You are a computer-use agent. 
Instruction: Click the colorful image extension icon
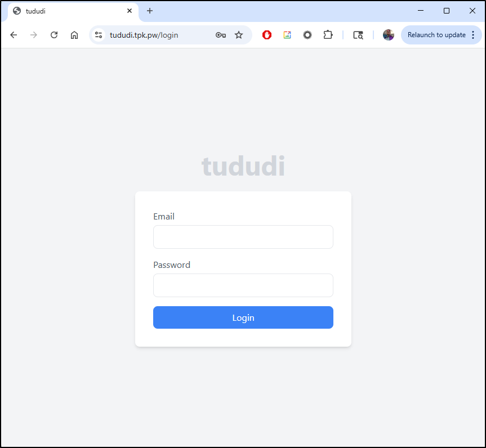[287, 35]
